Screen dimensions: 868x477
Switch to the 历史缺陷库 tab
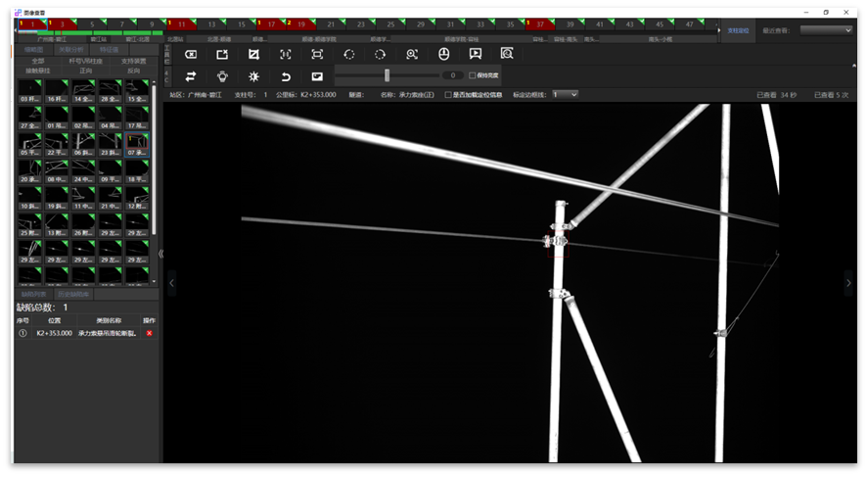click(73, 294)
